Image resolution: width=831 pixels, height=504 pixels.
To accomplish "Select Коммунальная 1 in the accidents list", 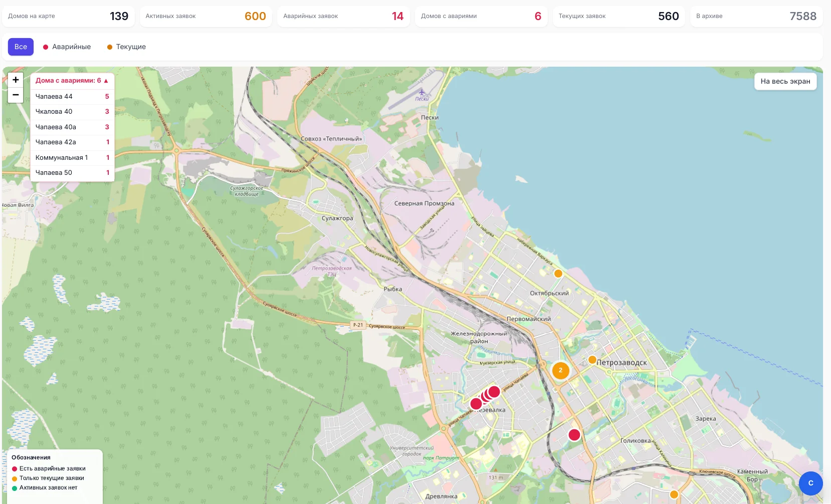I will [x=72, y=157].
